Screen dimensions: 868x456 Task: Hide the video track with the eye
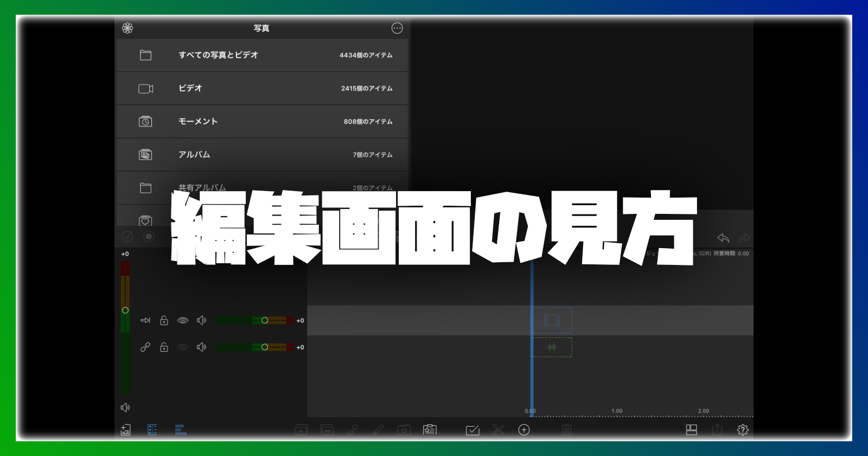tap(183, 320)
